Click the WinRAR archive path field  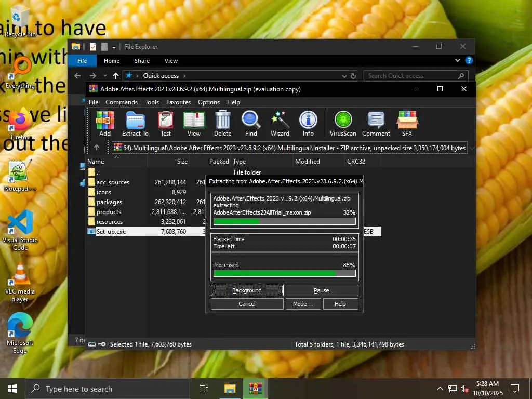point(290,148)
